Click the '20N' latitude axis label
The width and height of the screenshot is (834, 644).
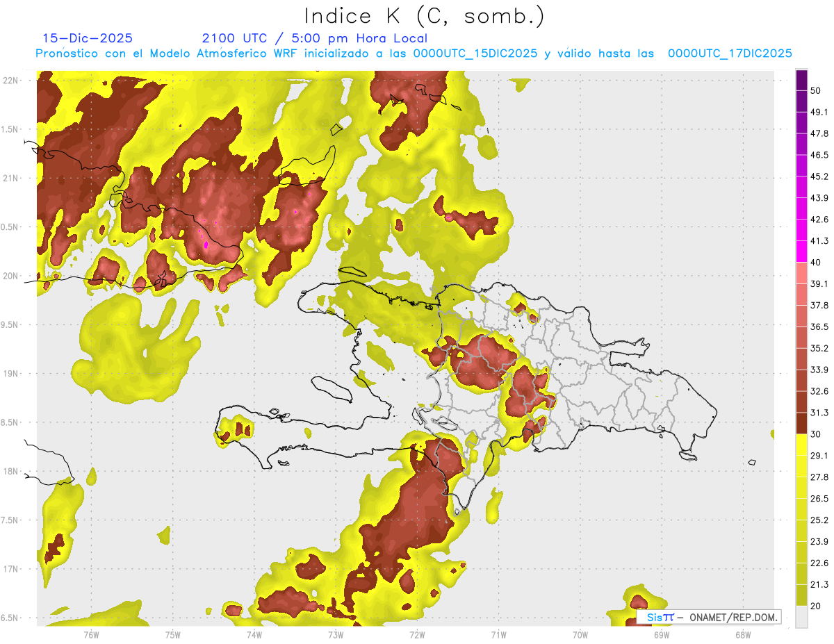pyautogui.click(x=10, y=276)
